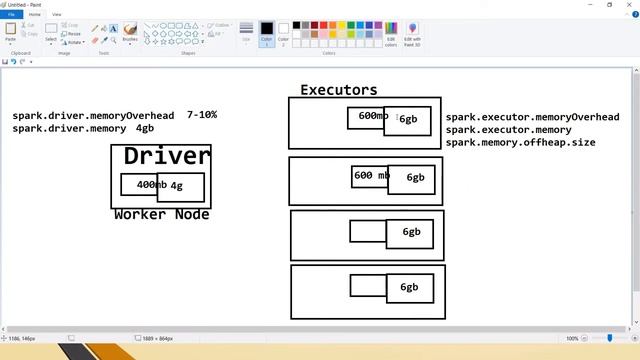
Task: Pick the black color swatch
Action: (297, 25)
